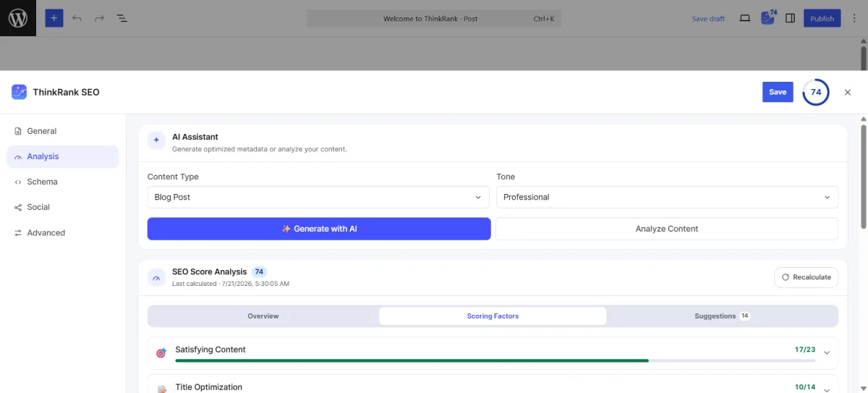Open the General section
This screenshot has width=868, height=393.
(63, 131)
